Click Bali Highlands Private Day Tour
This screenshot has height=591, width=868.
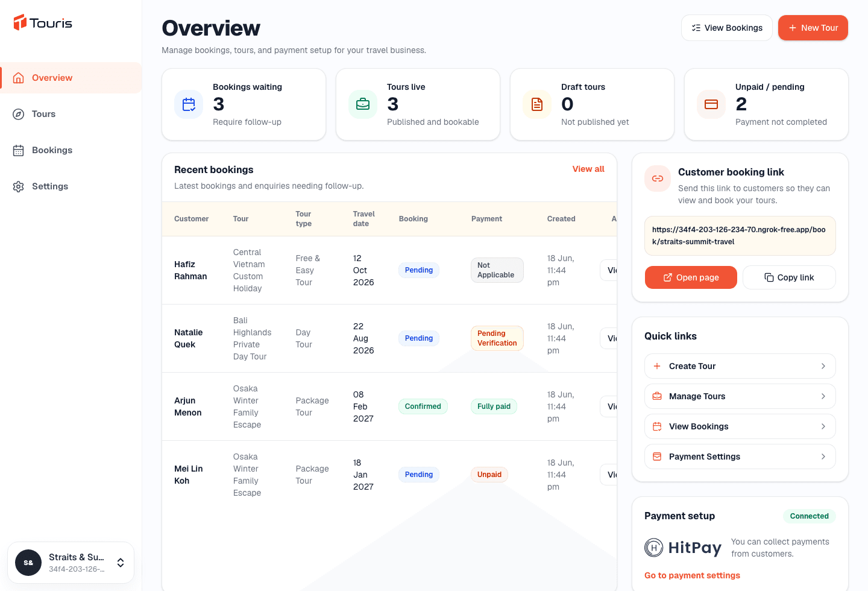click(x=252, y=338)
